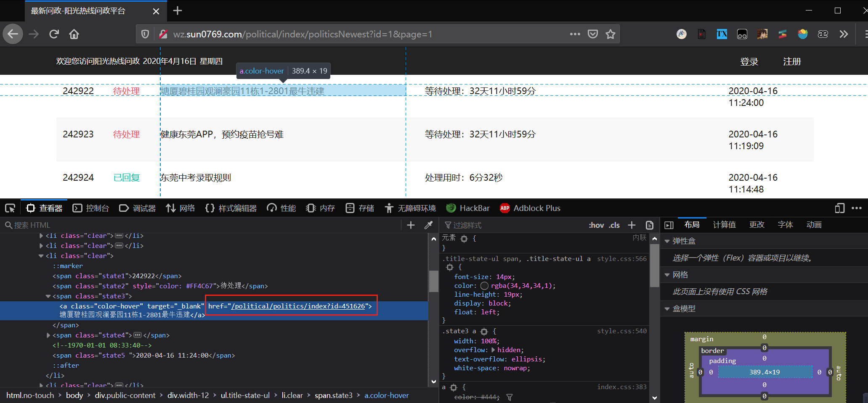
Task: Activate the element picker tool
Action: tap(10, 208)
